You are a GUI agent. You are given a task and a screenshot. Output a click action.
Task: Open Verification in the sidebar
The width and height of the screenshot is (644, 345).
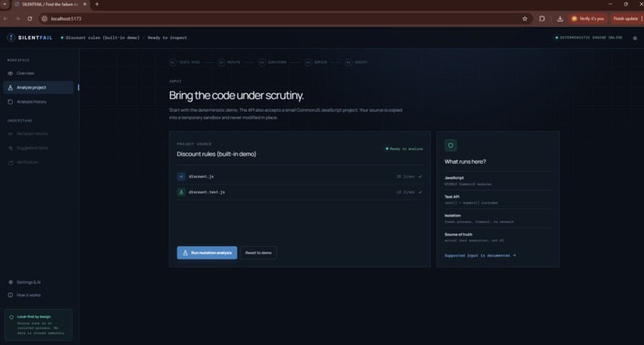pyautogui.click(x=38, y=162)
